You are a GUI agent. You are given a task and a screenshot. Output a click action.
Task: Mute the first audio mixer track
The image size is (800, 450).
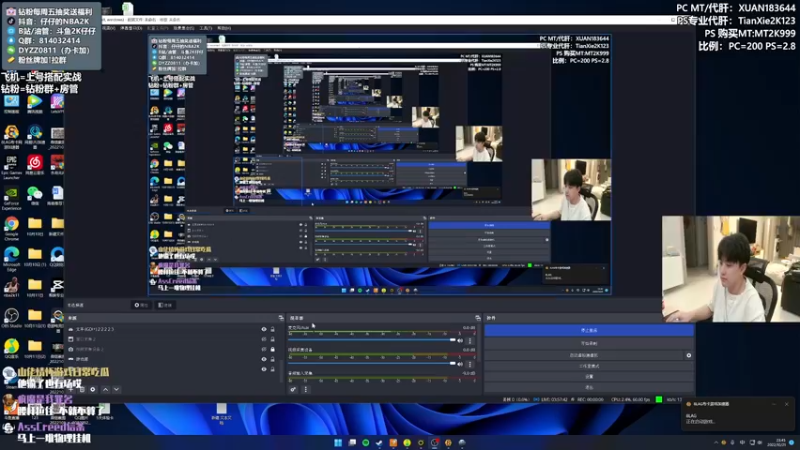coord(460,340)
